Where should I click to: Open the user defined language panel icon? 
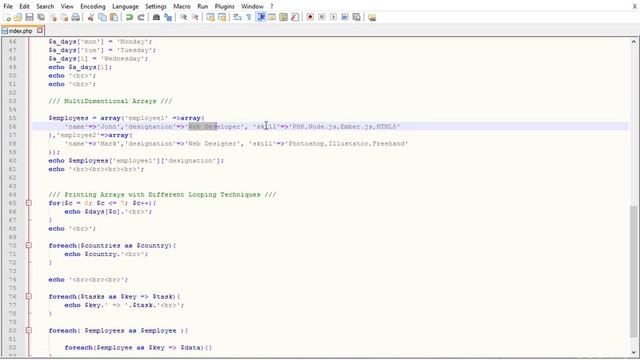(x=272, y=17)
